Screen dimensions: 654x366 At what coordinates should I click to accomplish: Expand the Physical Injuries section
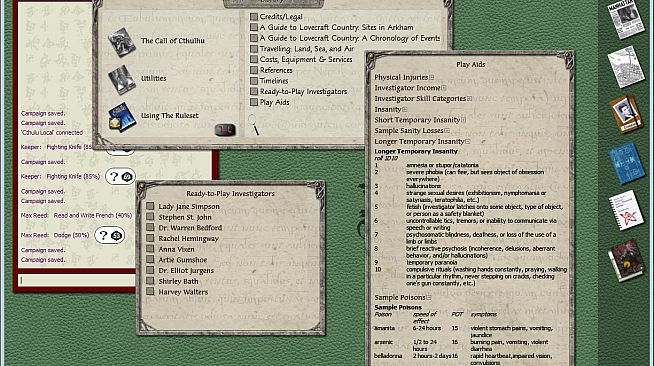(431, 78)
